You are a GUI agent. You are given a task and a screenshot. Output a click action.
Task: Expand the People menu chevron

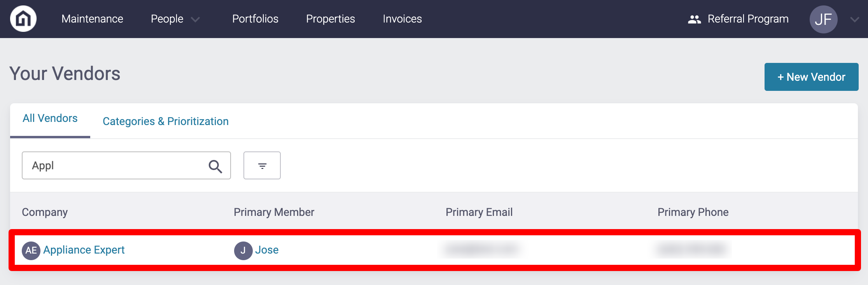pyautogui.click(x=195, y=19)
